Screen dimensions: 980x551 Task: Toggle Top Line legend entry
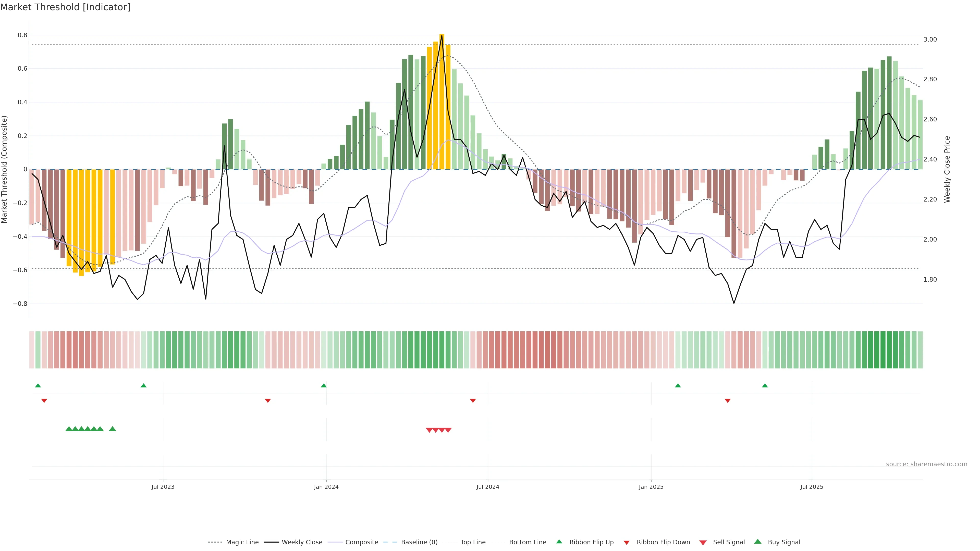(x=473, y=542)
